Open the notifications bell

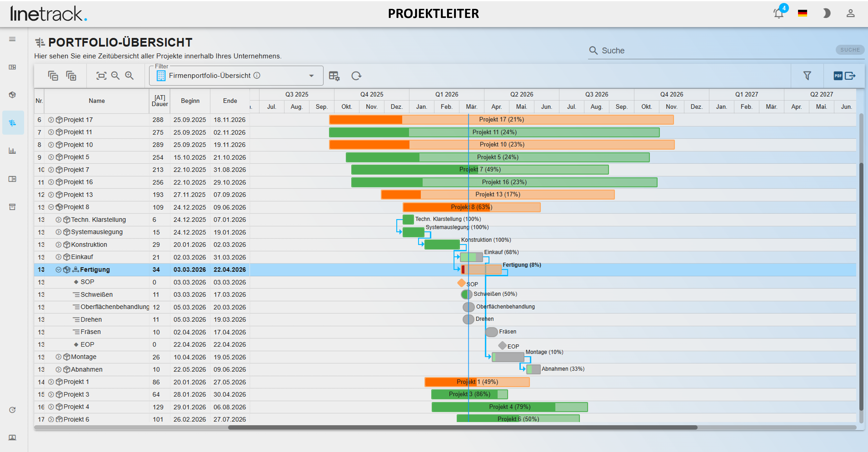(x=778, y=13)
